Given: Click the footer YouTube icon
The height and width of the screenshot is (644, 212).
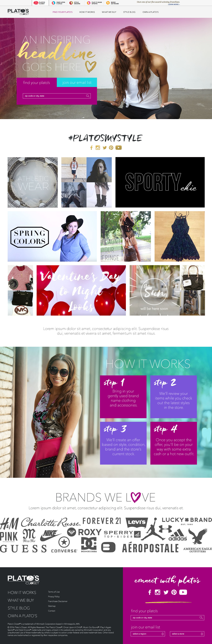Looking at the screenshot, I should (x=183, y=592).
